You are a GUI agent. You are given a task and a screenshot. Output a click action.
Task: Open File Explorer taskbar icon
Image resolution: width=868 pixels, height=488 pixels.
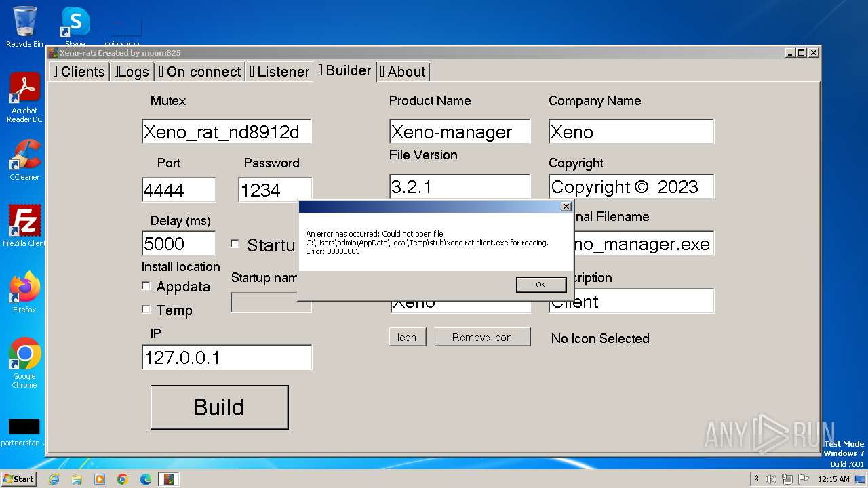click(x=77, y=479)
